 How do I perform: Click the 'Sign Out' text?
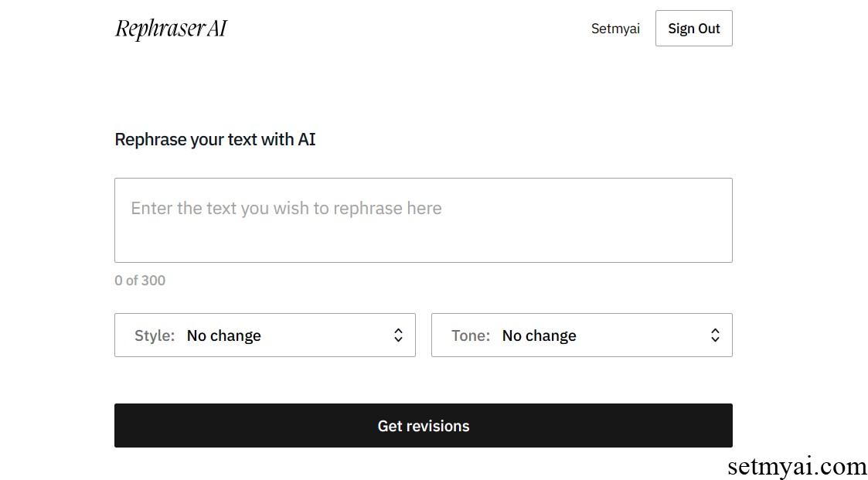coord(693,29)
